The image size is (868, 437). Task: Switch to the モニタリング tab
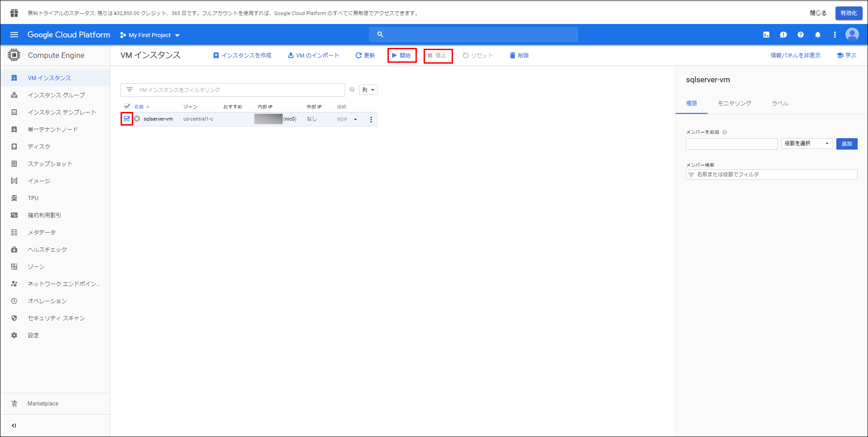click(x=734, y=103)
